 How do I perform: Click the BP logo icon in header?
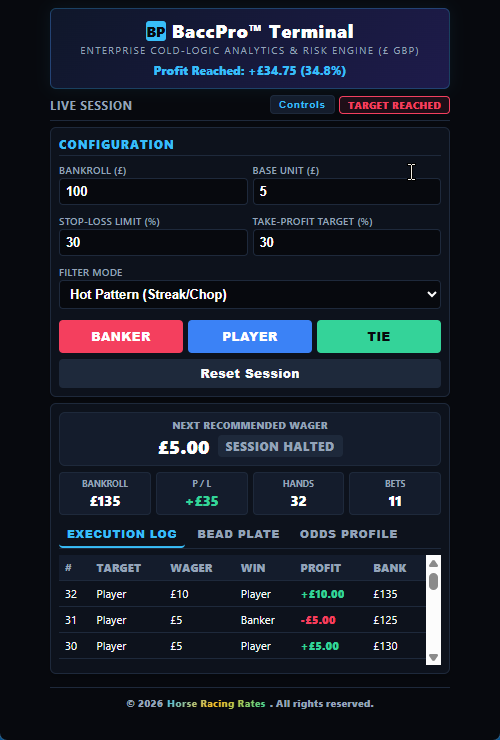[155, 32]
